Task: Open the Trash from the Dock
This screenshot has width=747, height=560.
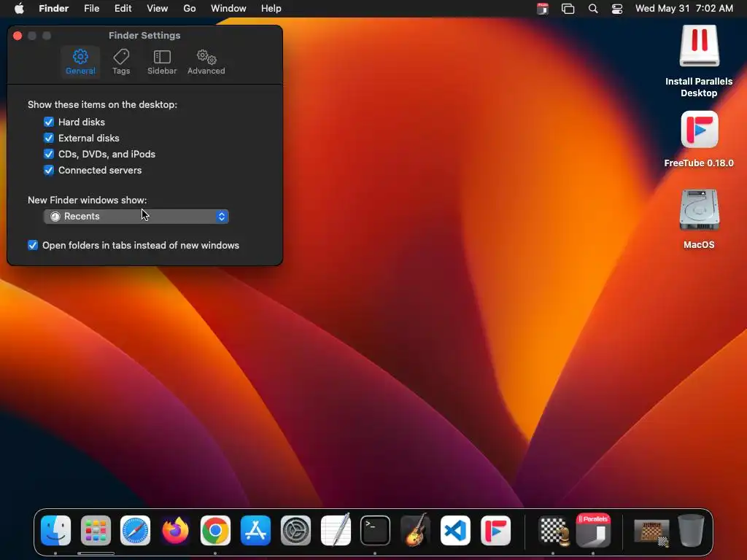Action: 692,531
